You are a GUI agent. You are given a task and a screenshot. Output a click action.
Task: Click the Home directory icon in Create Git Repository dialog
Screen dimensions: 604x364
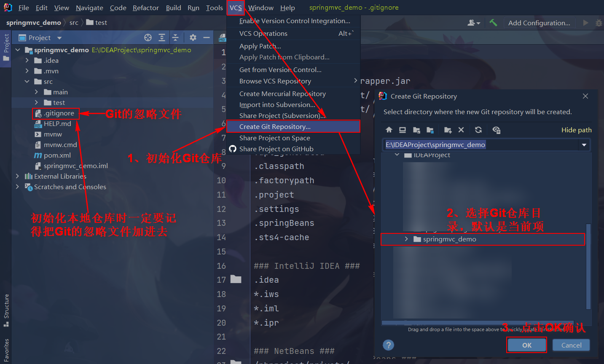[x=389, y=130]
